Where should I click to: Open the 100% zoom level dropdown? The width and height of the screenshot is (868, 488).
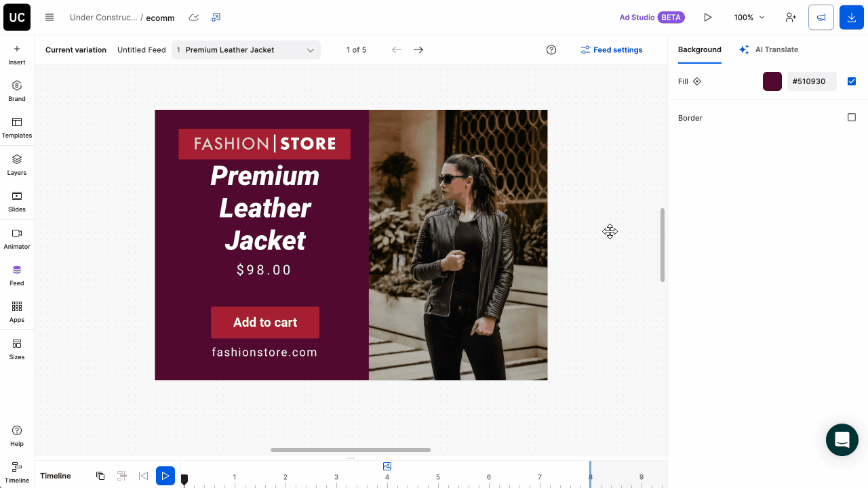pos(749,18)
